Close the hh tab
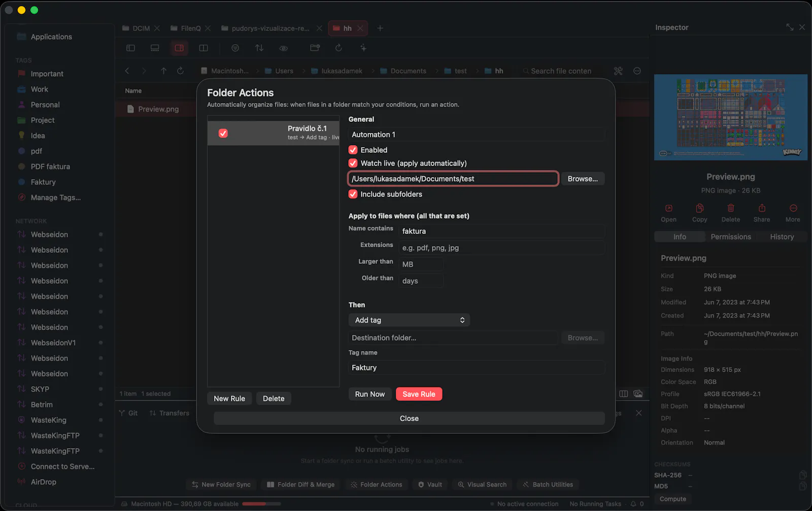This screenshot has width=812, height=511. (360, 28)
